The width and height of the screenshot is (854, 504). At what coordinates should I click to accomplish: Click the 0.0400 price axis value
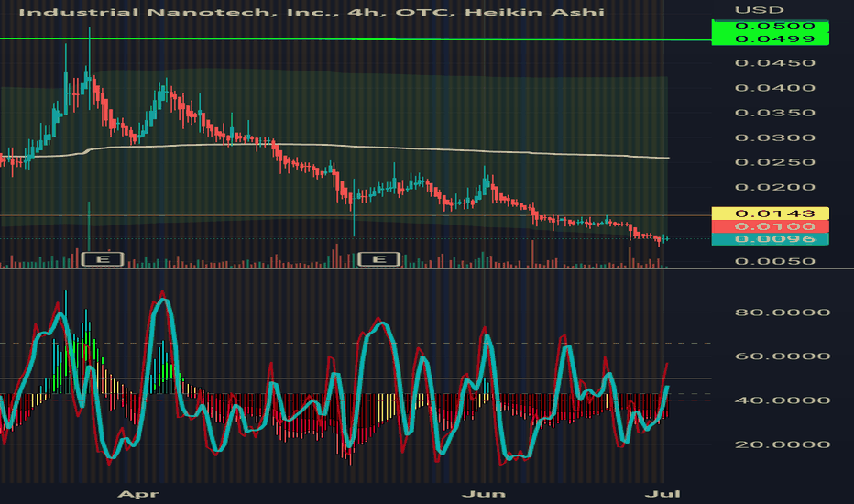(x=774, y=88)
